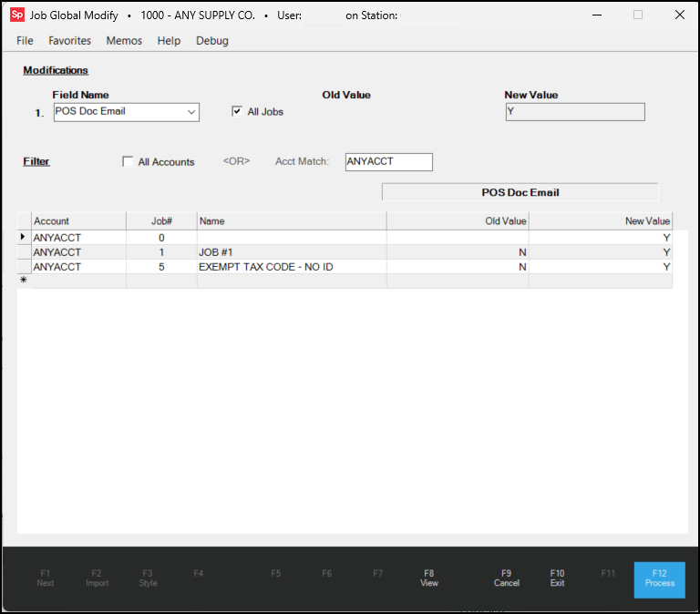Screen dimensions: 700x614
Task: Expand the Field Name dropdown arrow
Action: click(191, 112)
